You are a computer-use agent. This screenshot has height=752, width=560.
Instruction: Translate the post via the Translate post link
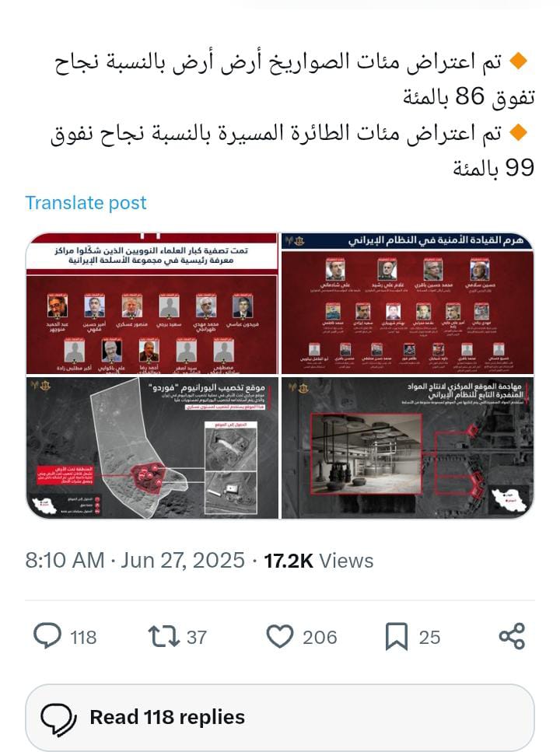[86, 203]
